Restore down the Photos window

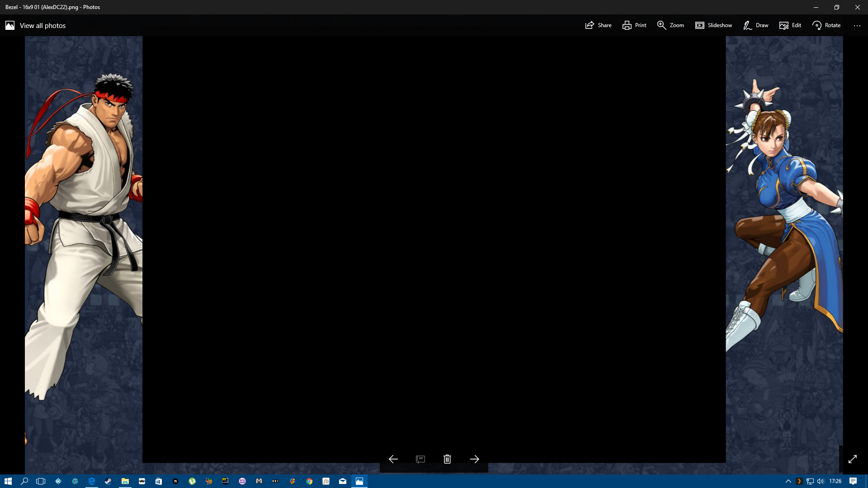click(x=837, y=7)
